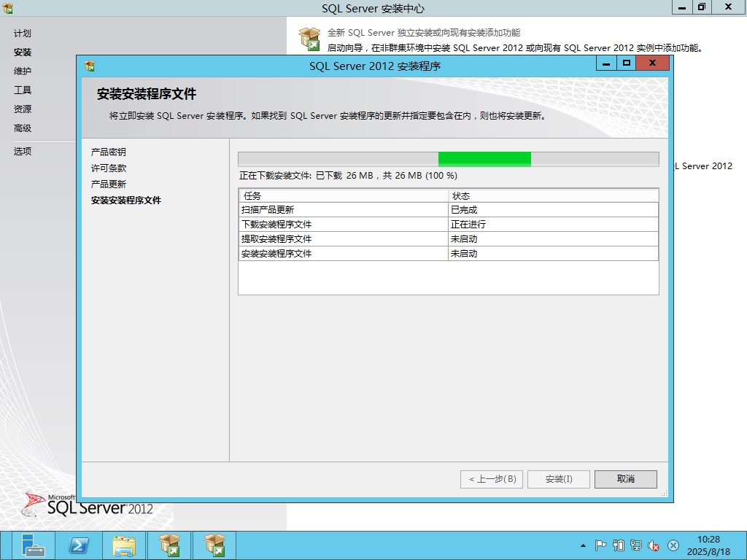
Task: Minimize the SQL Server Installation Center window
Action: click(682, 7)
